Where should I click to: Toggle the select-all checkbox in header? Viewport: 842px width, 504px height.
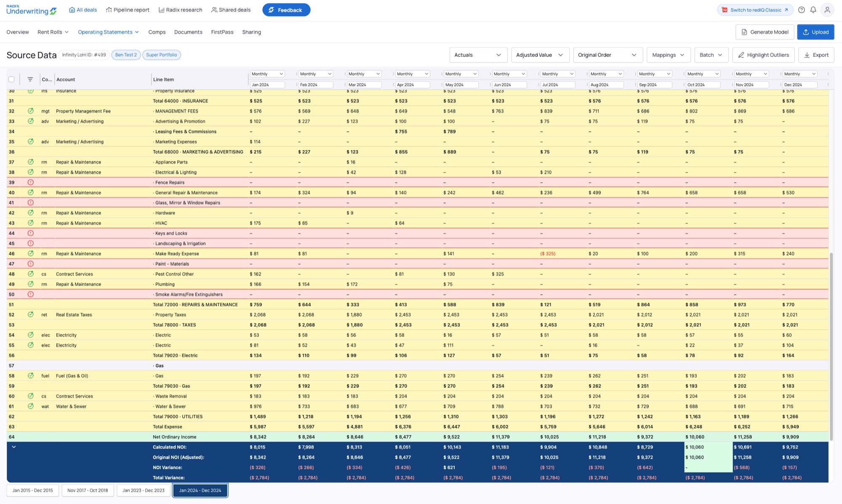tap(11, 79)
